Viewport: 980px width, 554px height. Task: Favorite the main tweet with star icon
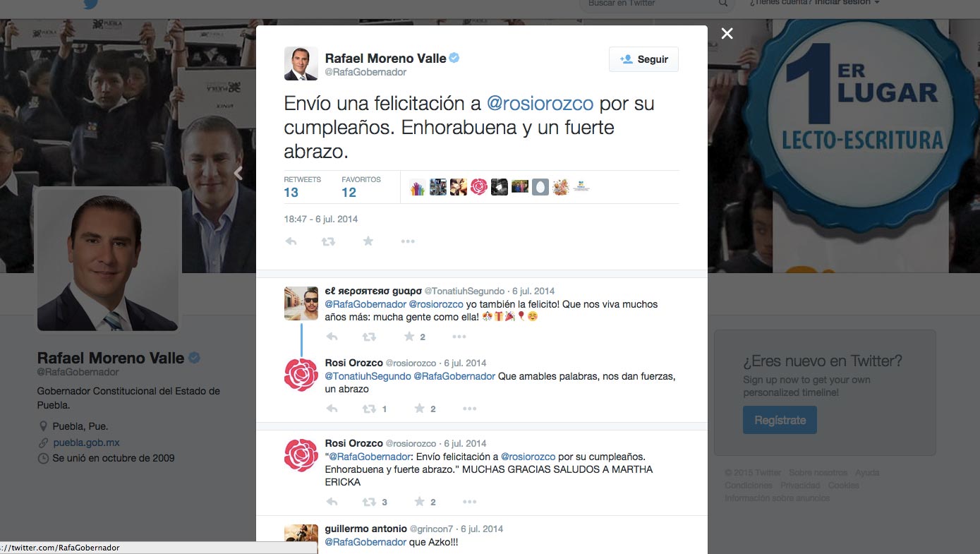click(x=368, y=241)
